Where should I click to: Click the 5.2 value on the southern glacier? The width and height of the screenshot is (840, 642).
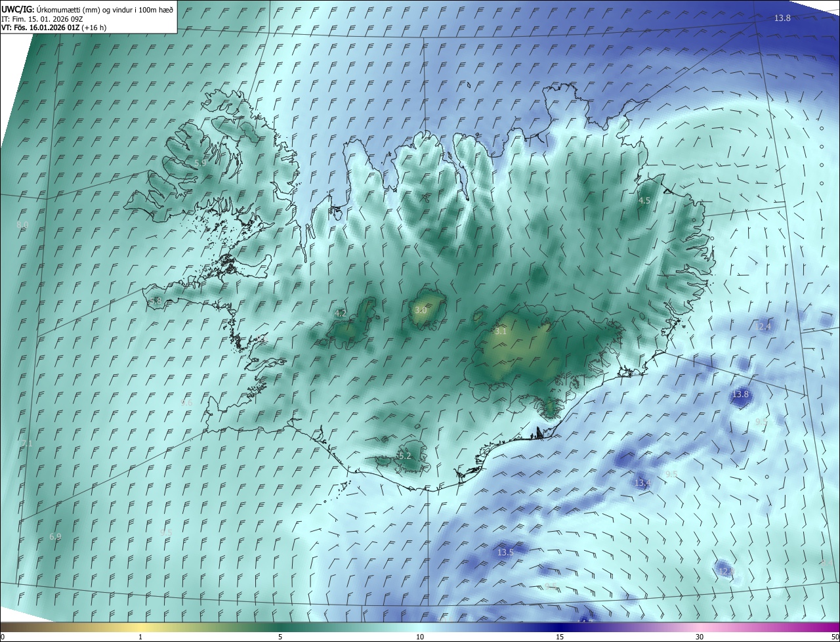[405, 456]
